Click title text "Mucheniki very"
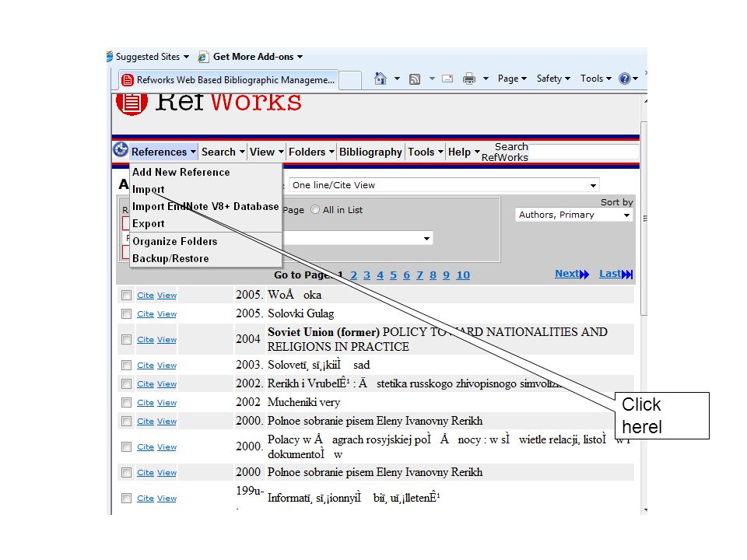Image resolution: width=747 pixels, height=560 pixels. click(x=303, y=402)
